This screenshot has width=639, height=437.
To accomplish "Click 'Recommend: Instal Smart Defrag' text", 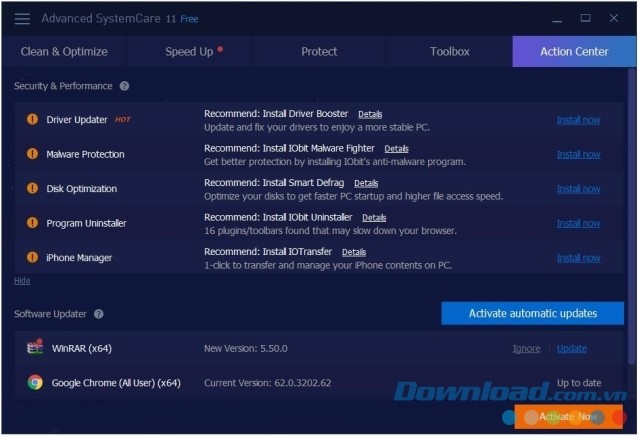I will tap(274, 183).
